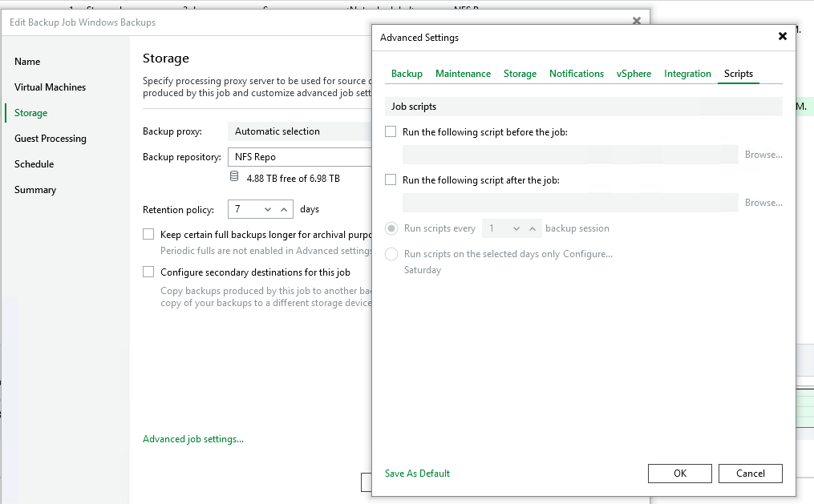Increase retention policy days with up arrow
Image resolution: width=814 pixels, height=504 pixels.
(284, 210)
